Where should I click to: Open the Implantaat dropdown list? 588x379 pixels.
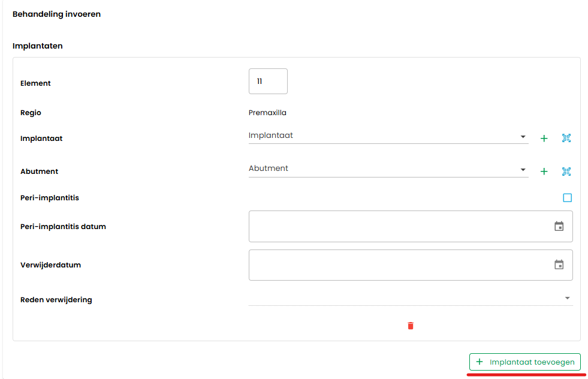tap(388, 136)
